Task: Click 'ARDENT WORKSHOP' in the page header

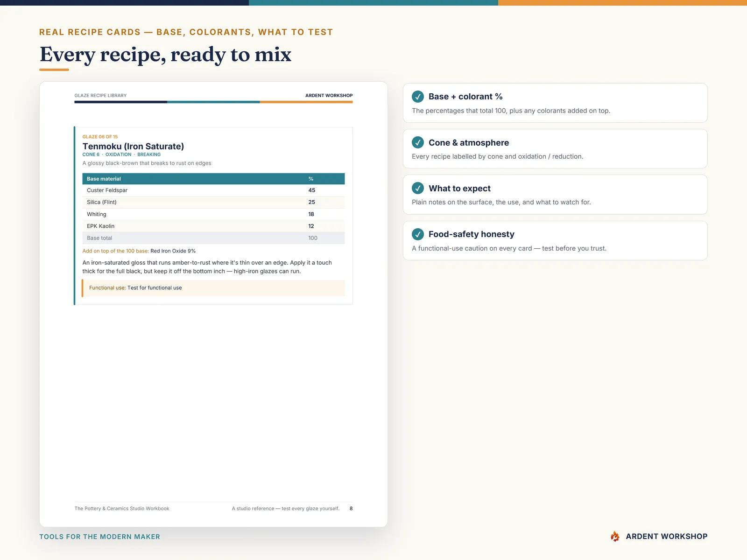Action: tap(329, 96)
